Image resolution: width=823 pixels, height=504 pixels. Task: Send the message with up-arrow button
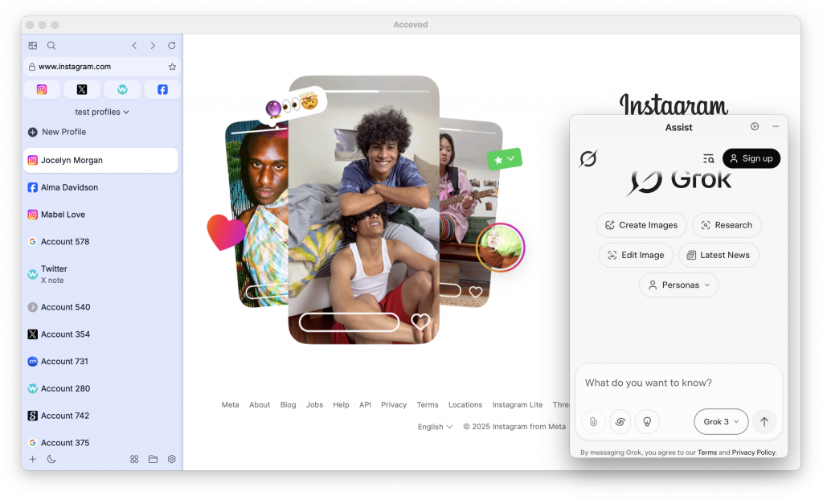click(764, 421)
